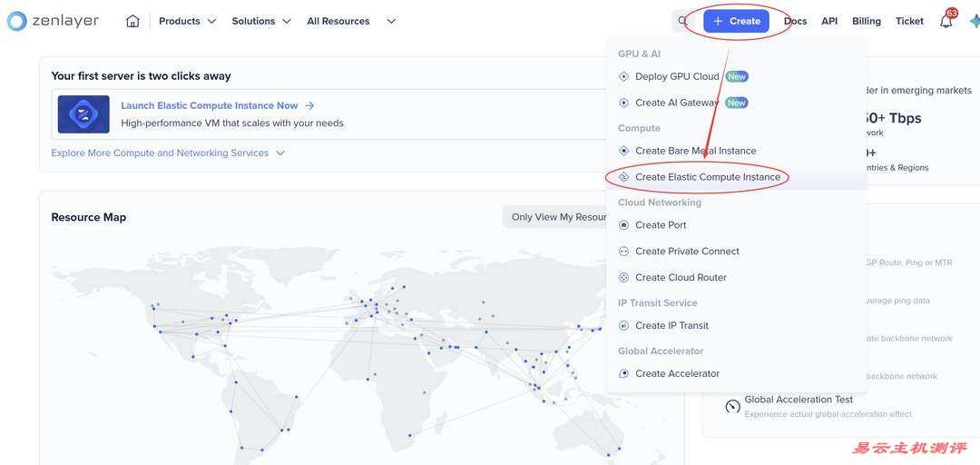Viewport: 980px width, 465px height.
Task: Choose Create Bare Metal Instance
Action: pyautogui.click(x=695, y=151)
